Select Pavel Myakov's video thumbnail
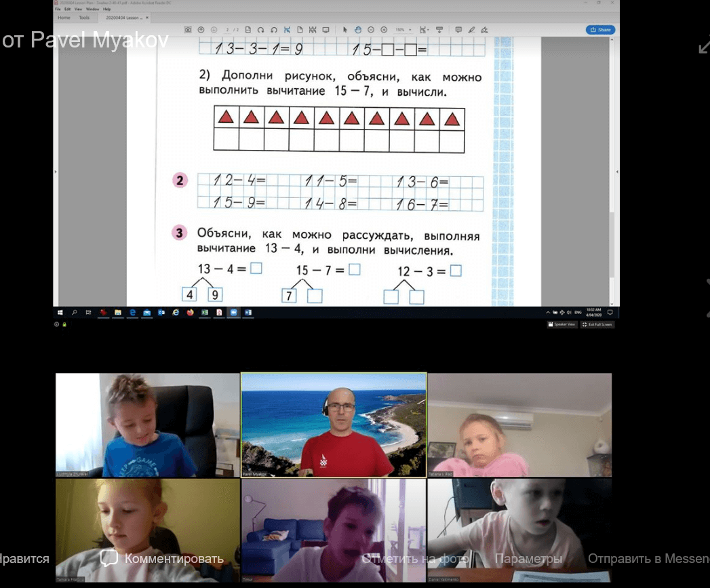The image size is (710, 588). click(x=334, y=425)
